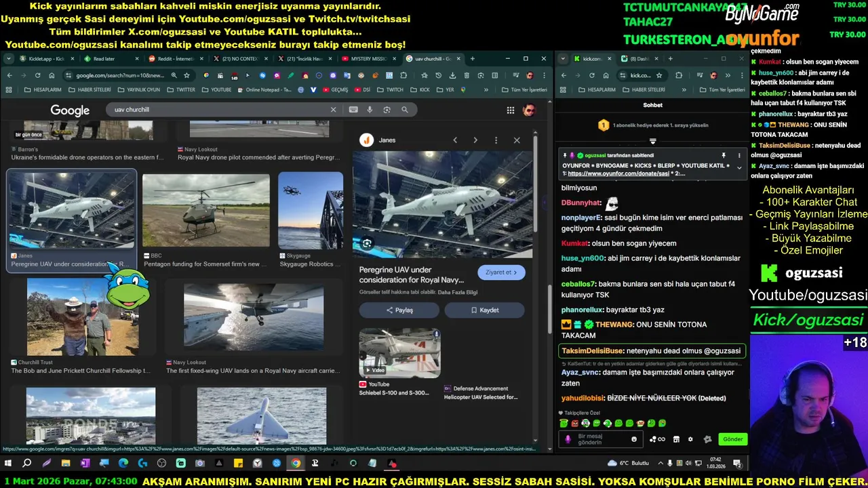Screen dimensions: 868x488
Task: Open the Google account avatar menu
Action: pos(529,110)
